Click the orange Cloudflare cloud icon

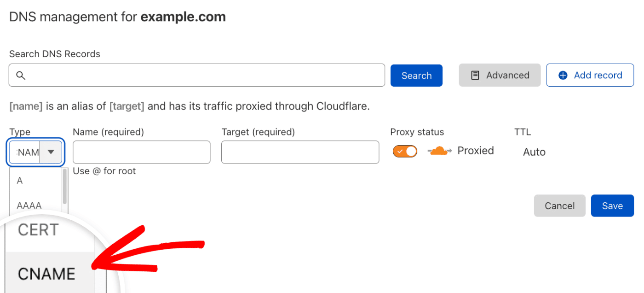click(438, 151)
